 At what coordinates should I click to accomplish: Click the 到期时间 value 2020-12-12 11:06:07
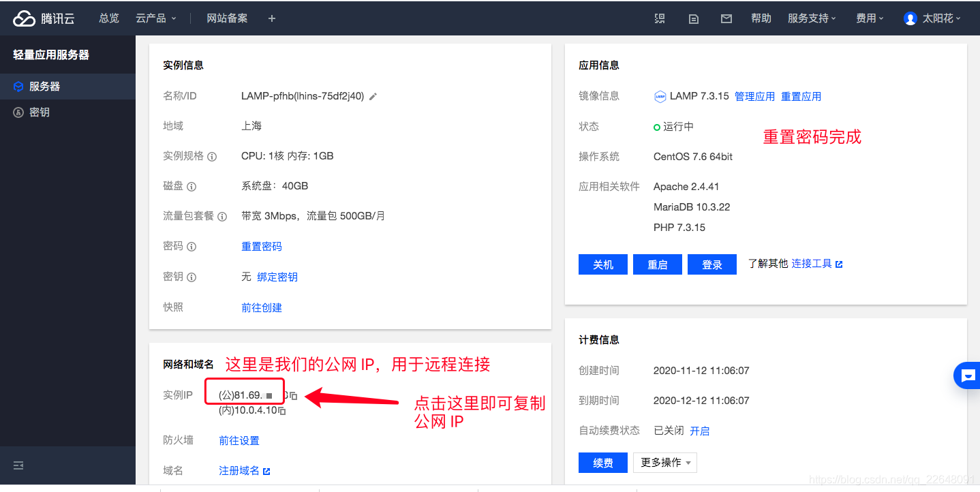[x=701, y=401]
